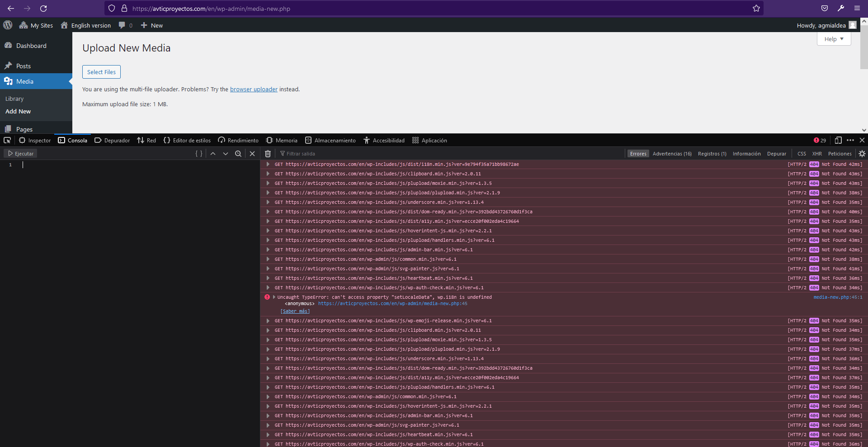Screen dimensions: 868x447
Task: Expand the first heartbeat.min.js request row
Action: click(268, 278)
